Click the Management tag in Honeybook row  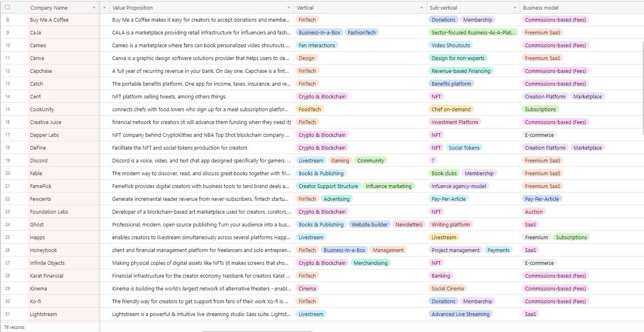pos(388,250)
